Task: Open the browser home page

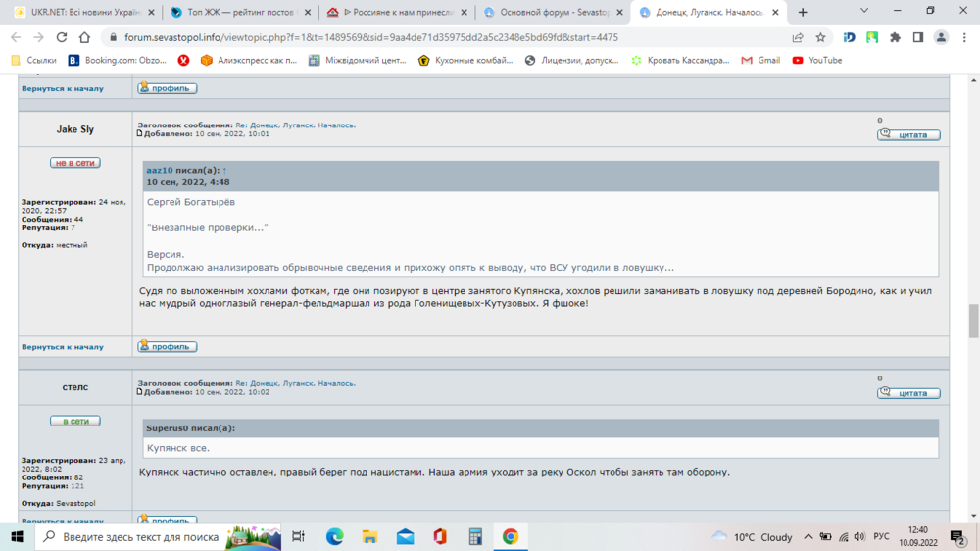Action: 84,37
